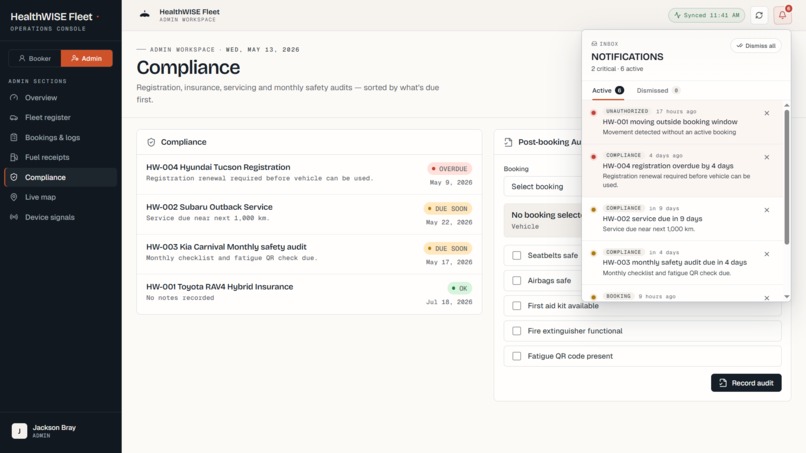Open Fleet register car icon
806x453 pixels.
(14, 118)
